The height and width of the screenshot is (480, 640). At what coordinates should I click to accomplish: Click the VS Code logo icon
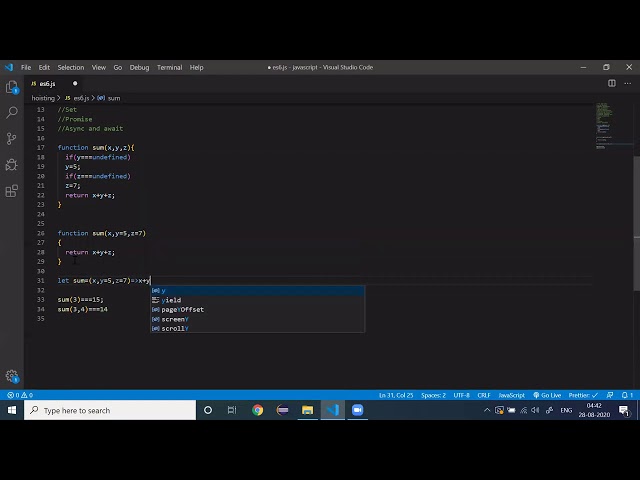[x=9, y=67]
